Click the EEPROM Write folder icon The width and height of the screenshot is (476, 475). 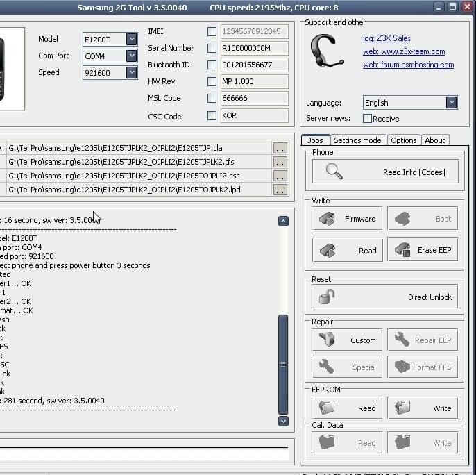coord(403,408)
